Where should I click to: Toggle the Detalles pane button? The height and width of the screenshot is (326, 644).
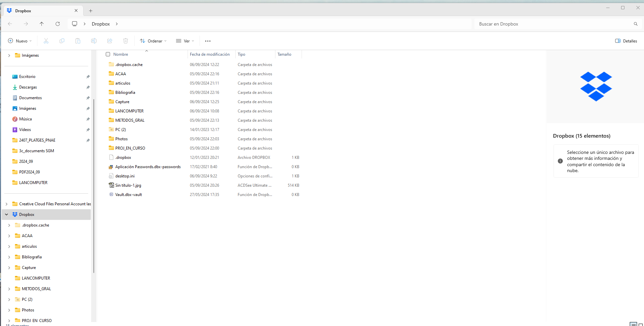pos(626,41)
